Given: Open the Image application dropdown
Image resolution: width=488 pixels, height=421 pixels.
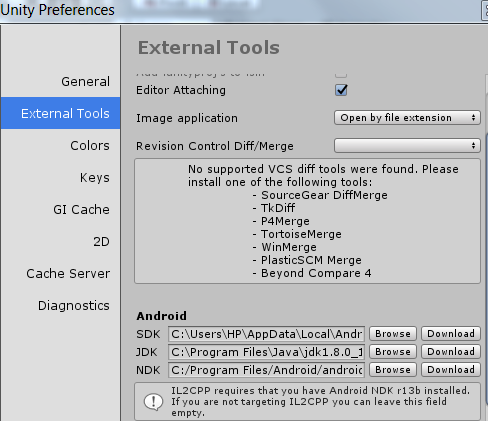Looking at the screenshot, I should (x=407, y=118).
